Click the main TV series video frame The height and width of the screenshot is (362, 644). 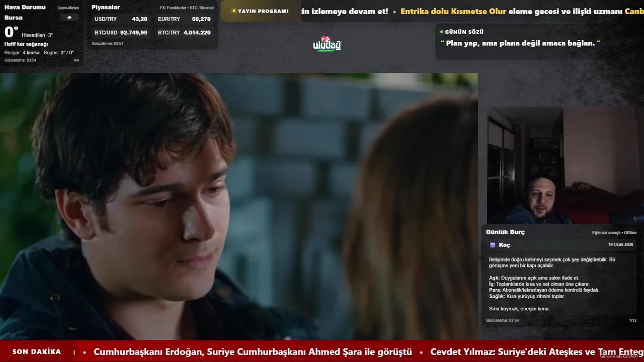[x=239, y=206]
